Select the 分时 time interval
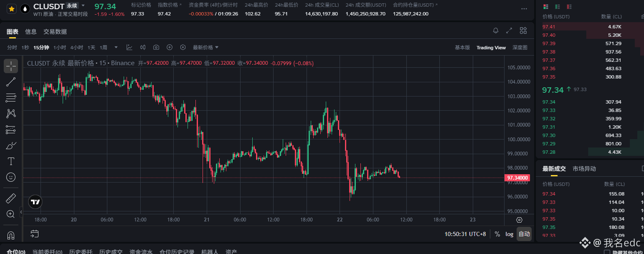Screen dimensions: 644x254 12,48
